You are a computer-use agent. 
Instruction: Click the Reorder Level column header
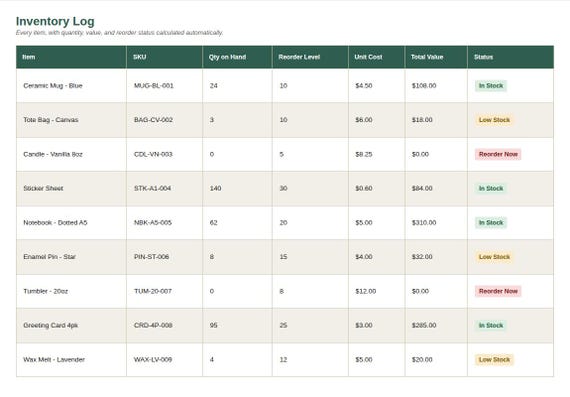pyautogui.click(x=310, y=57)
